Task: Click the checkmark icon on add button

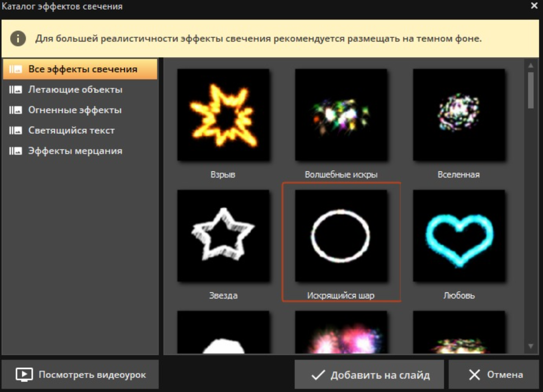Action: coord(318,375)
